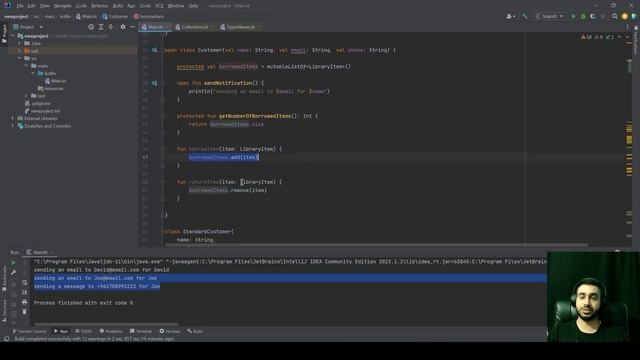Open the File menu
The width and height of the screenshot is (640, 360).
point(20,6)
